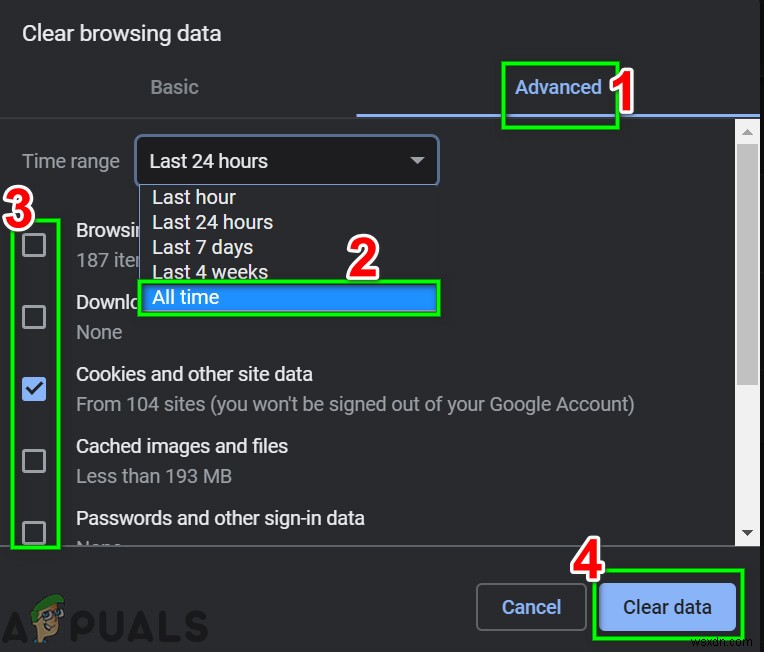The width and height of the screenshot is (764, 652).
Task: Enable the Browsing history checkbox
Action: tap(35, 245)
